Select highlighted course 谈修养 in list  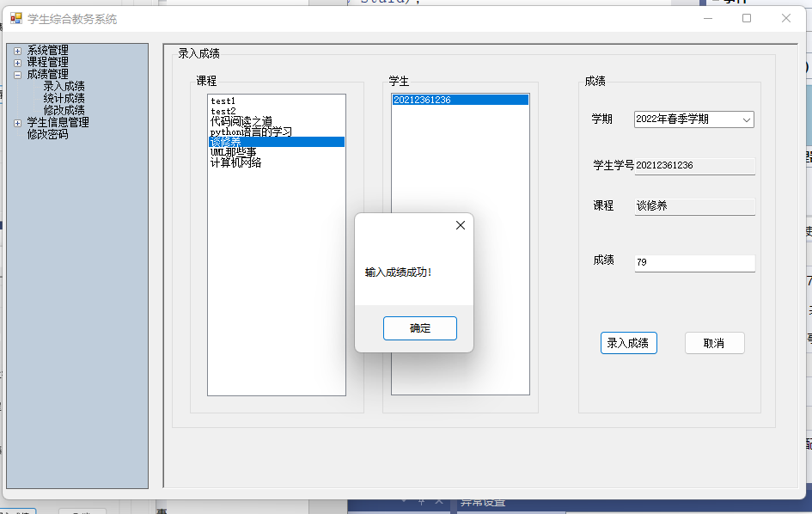point(277,142)
